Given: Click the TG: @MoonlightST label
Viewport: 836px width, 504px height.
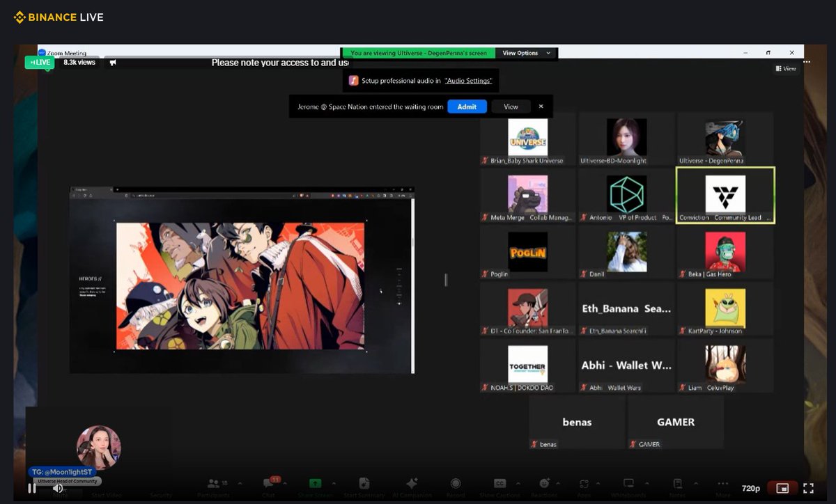Looking at the screenshot, I should coord(63,472).
